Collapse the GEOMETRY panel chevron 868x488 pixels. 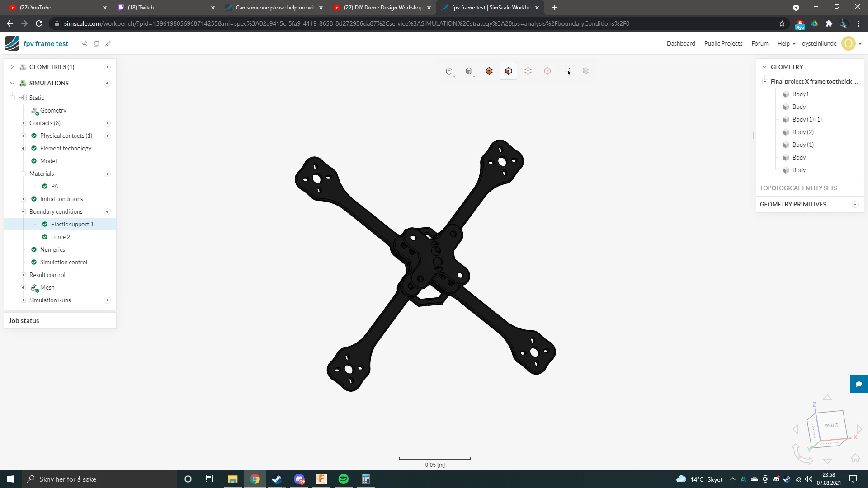[764, 67]
